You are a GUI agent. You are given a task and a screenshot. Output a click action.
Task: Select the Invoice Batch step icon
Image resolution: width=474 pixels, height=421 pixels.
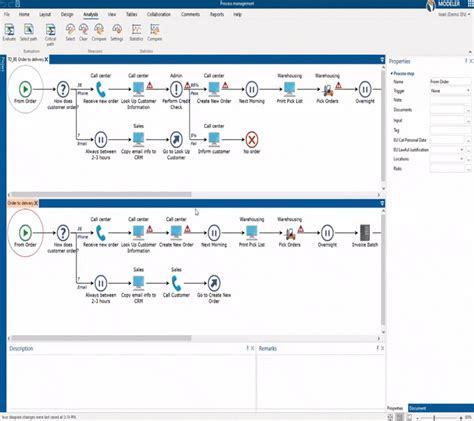[365, 232]
